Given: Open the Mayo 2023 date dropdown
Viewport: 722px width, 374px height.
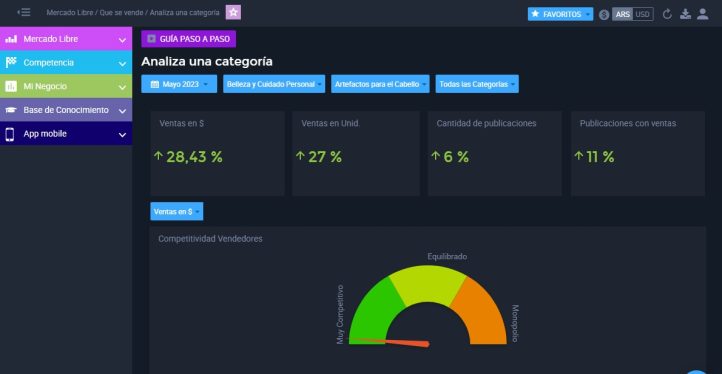Looking at the screenshot, I should 179,84.
